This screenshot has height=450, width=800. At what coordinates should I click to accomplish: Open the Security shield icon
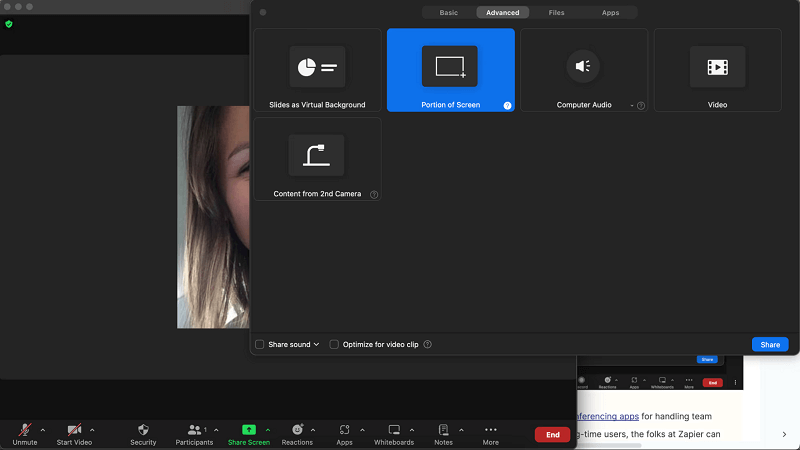[143, 430]
